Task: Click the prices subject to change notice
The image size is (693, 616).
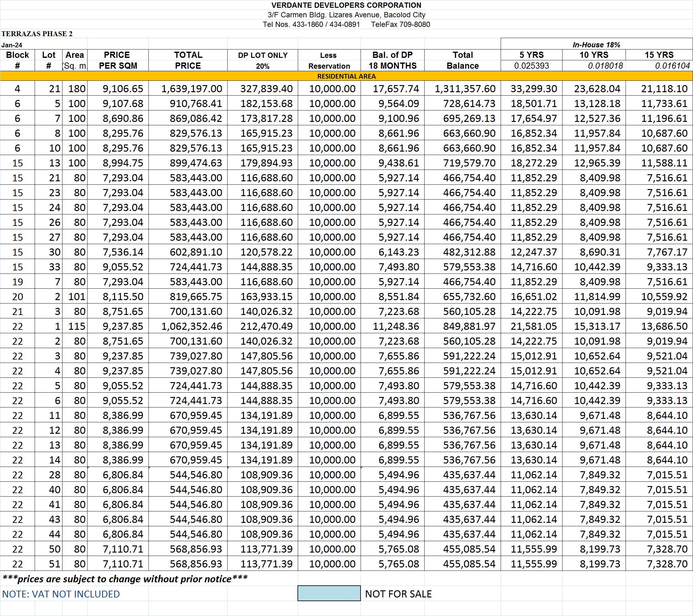Action: click(125, 579)
